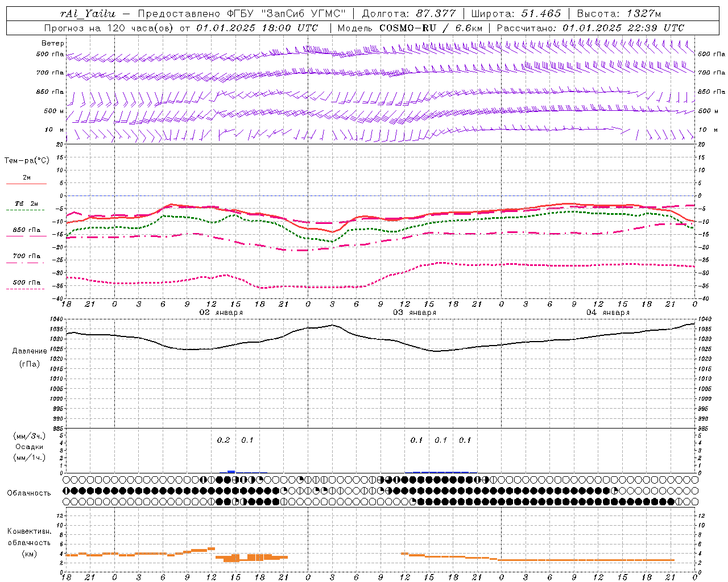Click the (км) unit label for convective clouds
This screenshot has width=728, height=582.
[x=30, y=554]
